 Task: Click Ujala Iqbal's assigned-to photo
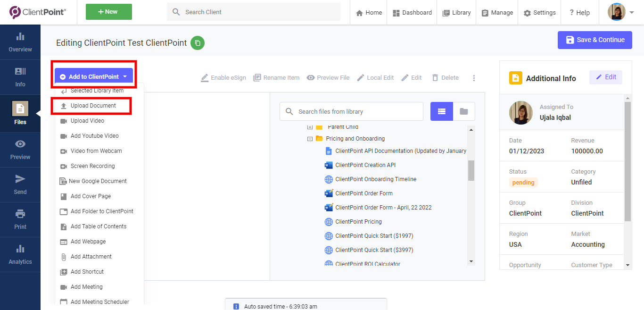coord(521,112)
